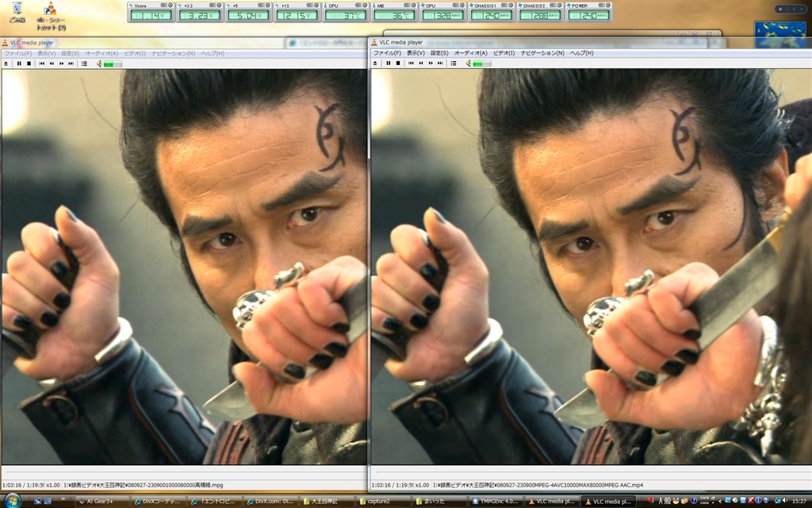
Task: Switch to AI Gear3+ taskbar button
Action: (x=102, y=502)
